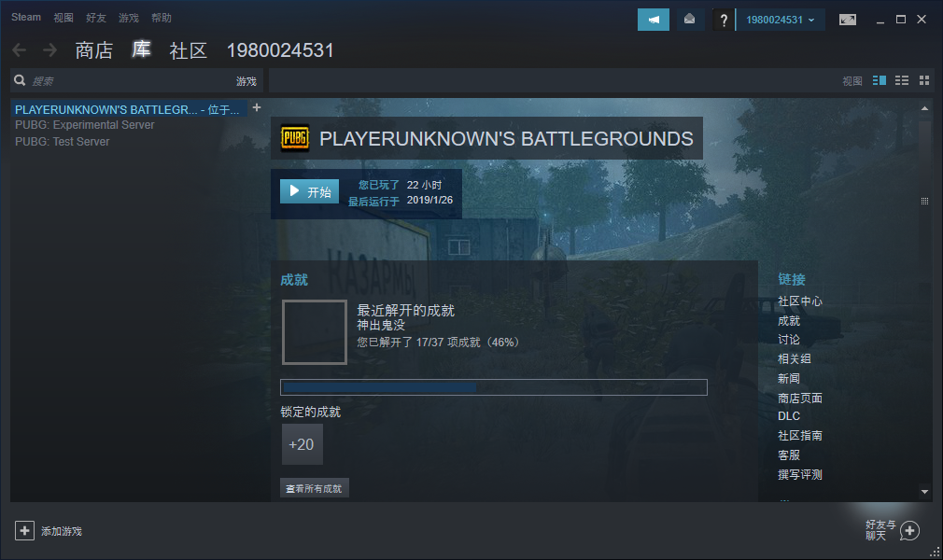Click the achievements progress bar
Image resolution: width=943 pixels, height=560 pixels.
pos(494,387)
